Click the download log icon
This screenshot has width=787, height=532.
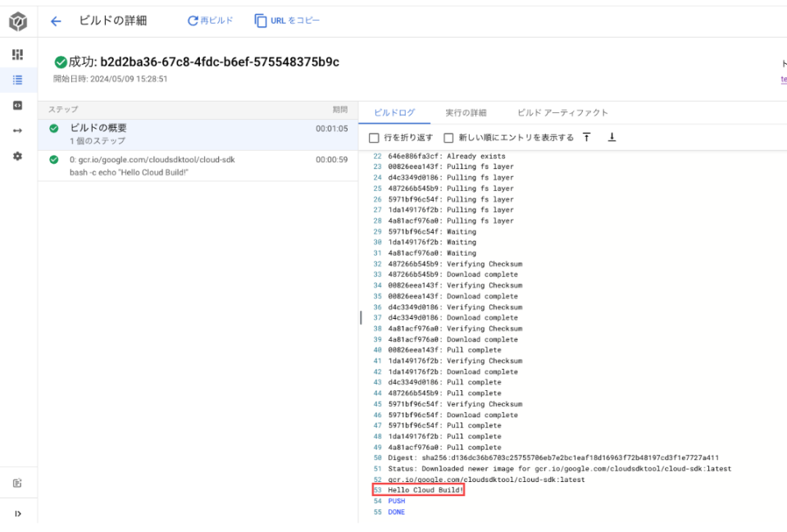(612, 137)
